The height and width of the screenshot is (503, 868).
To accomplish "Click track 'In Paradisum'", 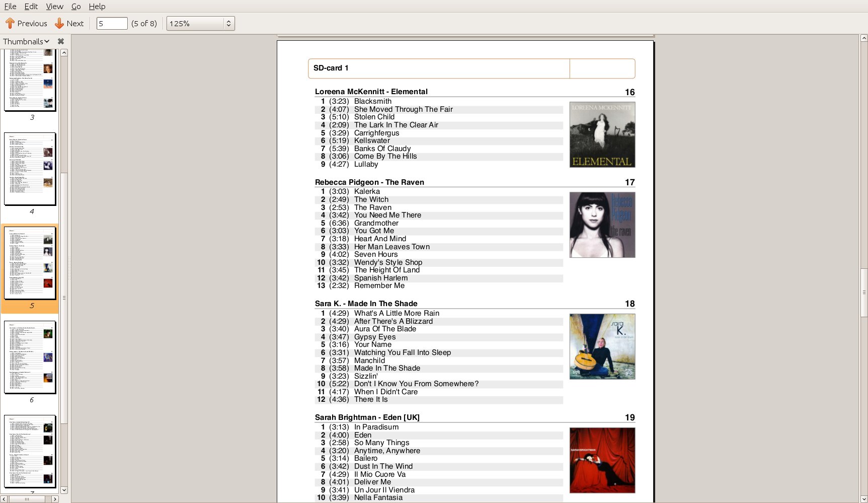I will click(x=376, y=427).
